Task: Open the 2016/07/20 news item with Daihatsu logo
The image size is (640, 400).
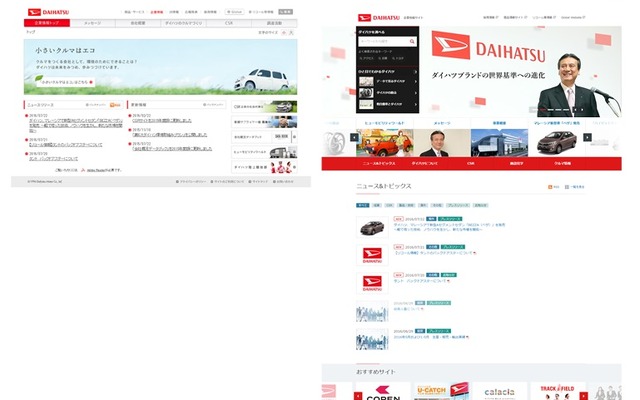Action: tap(406, 283)
